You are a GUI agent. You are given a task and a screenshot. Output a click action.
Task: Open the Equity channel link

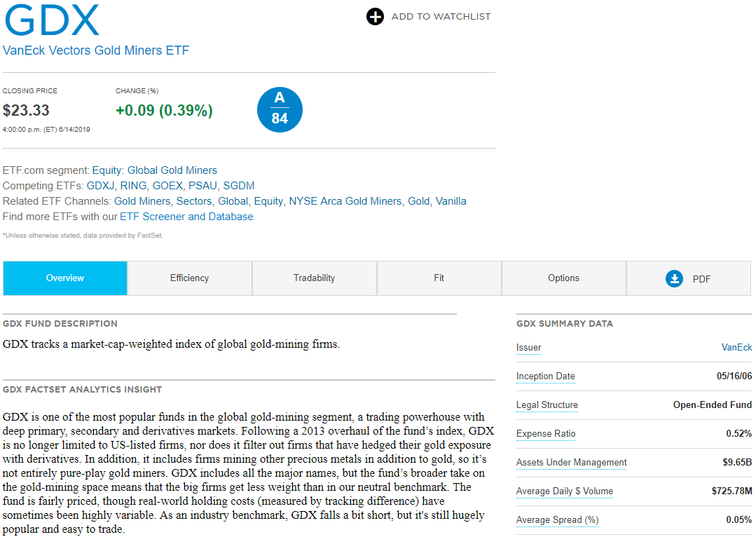pos(268,201)
